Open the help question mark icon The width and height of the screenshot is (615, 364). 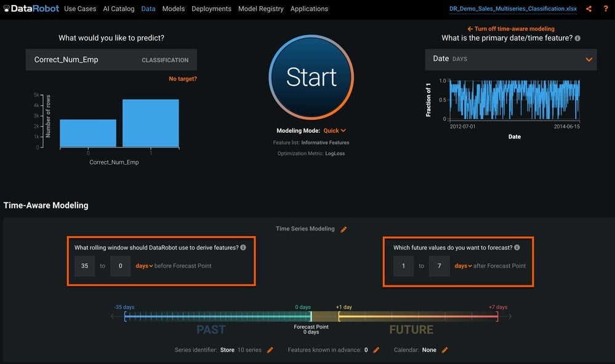pos(606,9)
